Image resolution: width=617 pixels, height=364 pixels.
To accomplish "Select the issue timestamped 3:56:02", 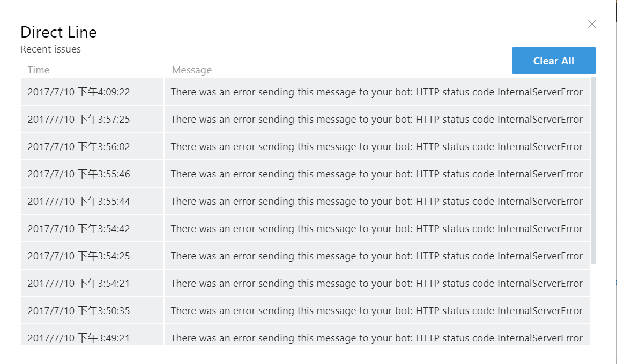I will [79, 147].
